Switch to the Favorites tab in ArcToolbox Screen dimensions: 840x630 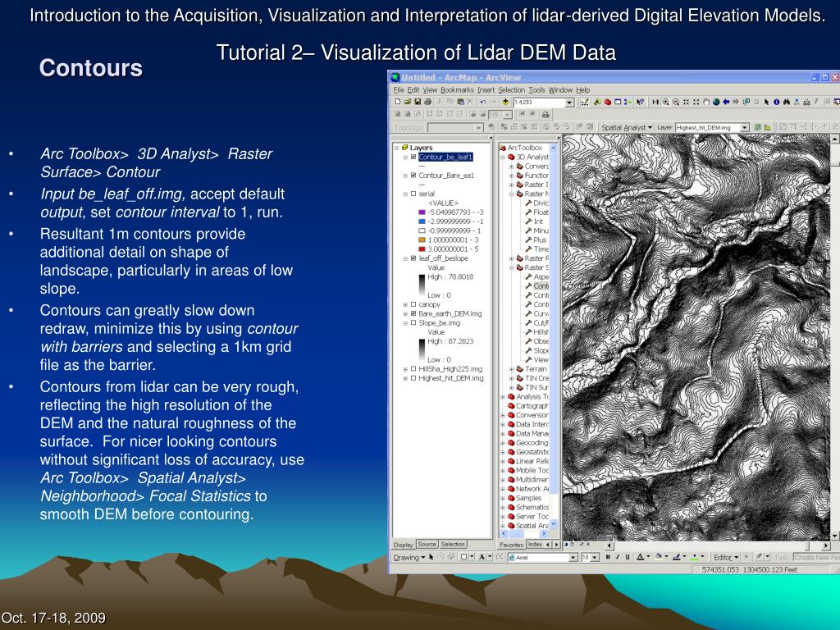point(511,545)
